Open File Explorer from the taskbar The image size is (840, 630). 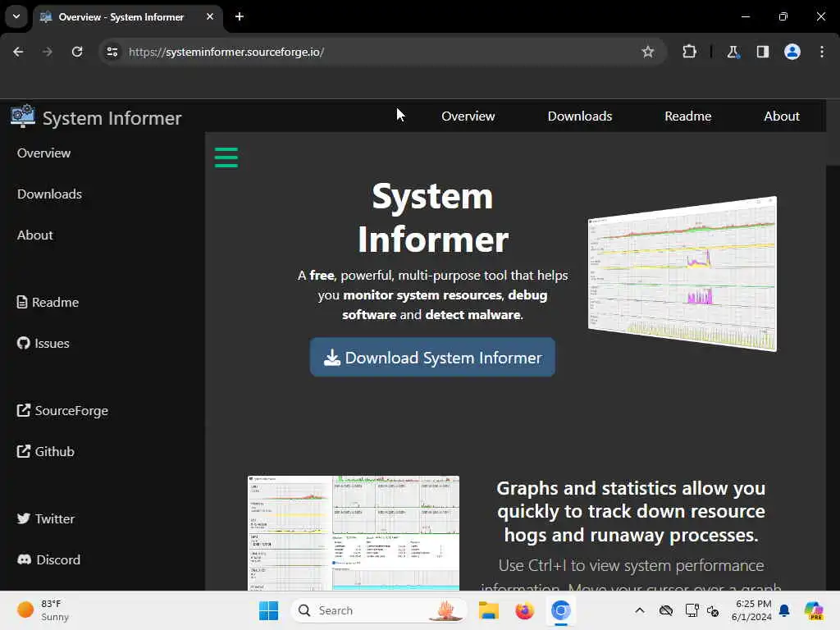(x=489, y=610)
